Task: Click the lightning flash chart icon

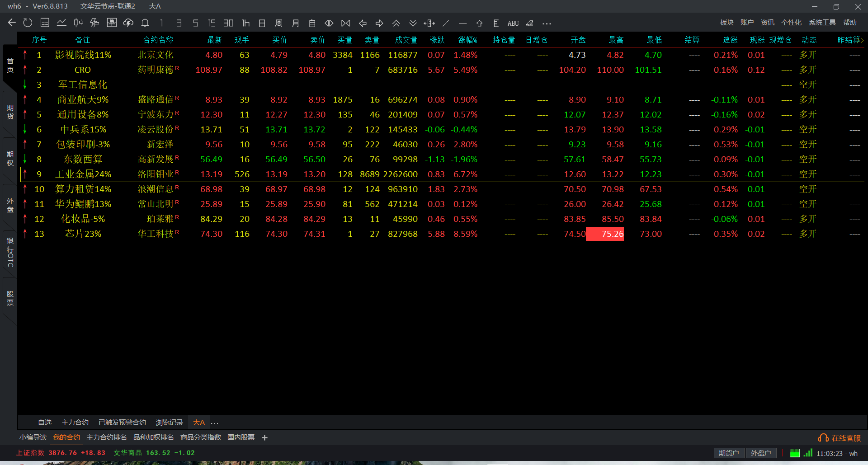Action: 95,23
